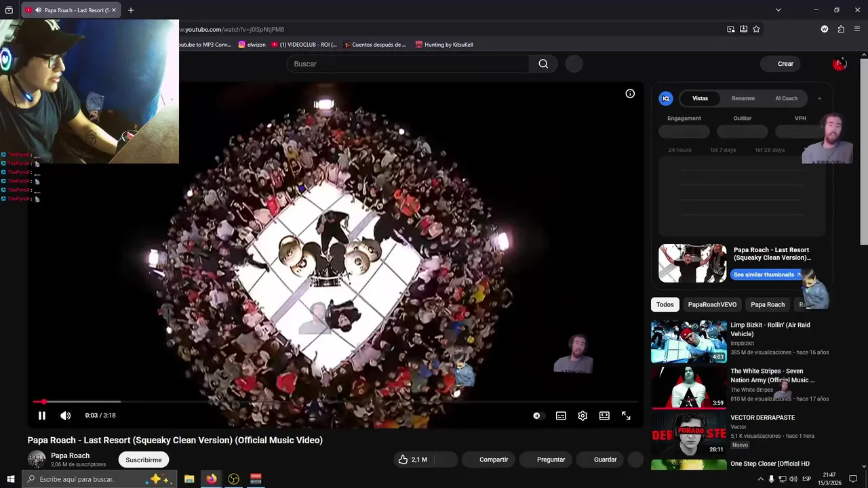Switch the player to theater mode
The width and height of the screenshot is (868, 488).
click(604, 415)
